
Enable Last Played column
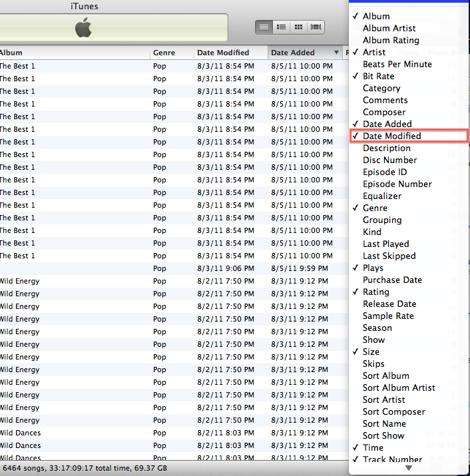(x=408, y=244)
